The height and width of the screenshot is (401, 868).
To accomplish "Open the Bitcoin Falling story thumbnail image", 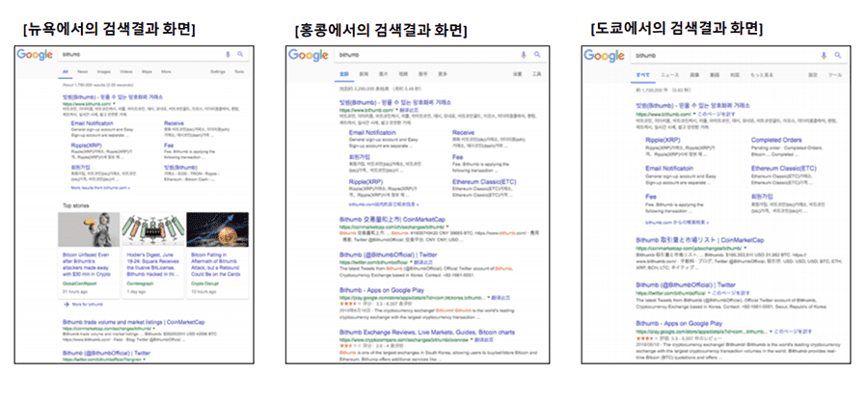I will [x=218, y=229].
